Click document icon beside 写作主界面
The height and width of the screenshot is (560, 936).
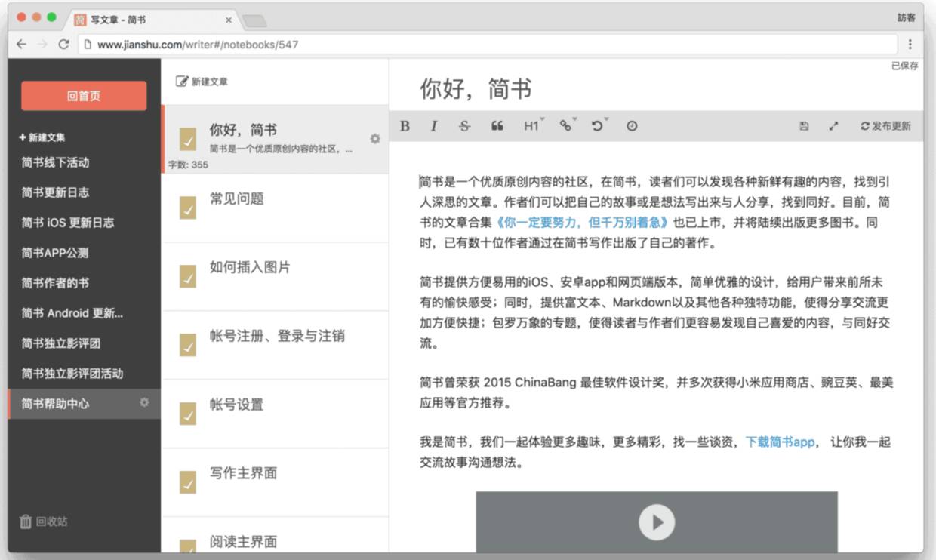pos(188,482)
